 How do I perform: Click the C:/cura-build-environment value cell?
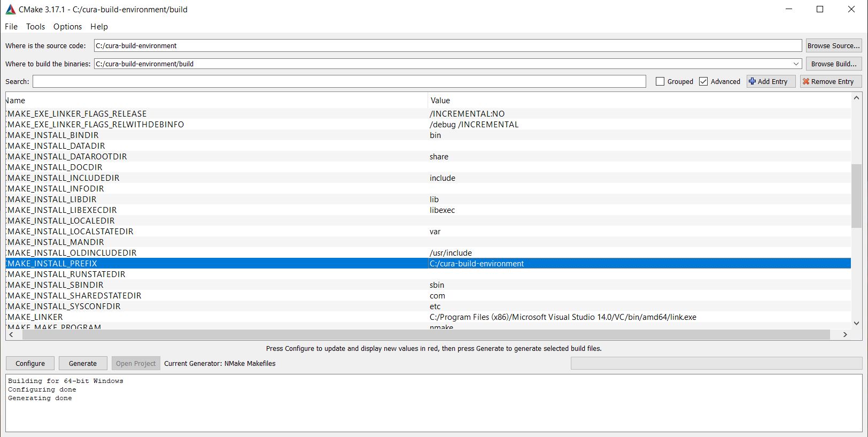pyautogui.click(x=639, y=263)
